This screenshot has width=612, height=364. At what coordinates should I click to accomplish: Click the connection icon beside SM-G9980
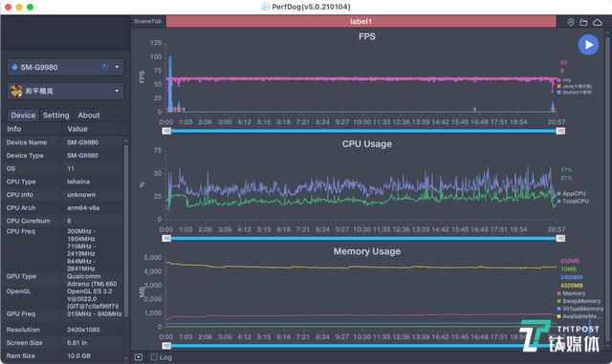tap(104, 67)
